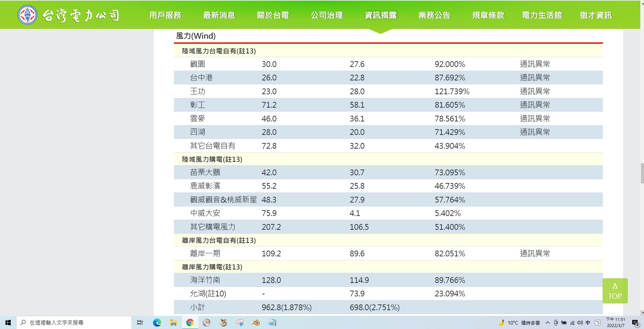Open the 最新消息 menu
Image resolution: width=644 pixels, height=329 pixels.
[x=219, y=15]
